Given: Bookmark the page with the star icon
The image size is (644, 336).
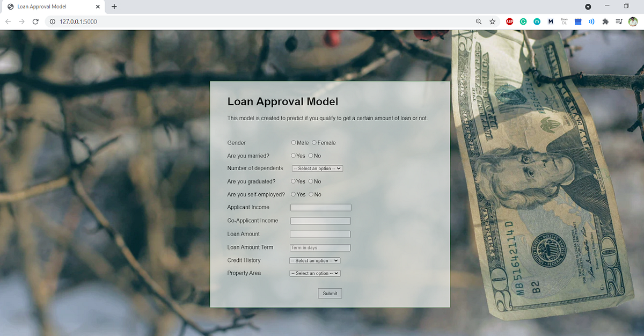Looking at the screenshot, I should coord(492,21).
